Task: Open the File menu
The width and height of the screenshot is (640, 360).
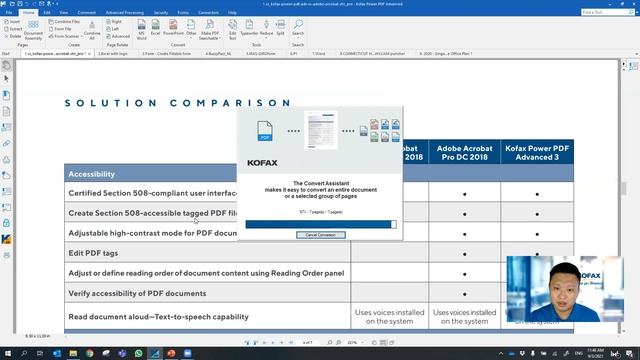Action: (x=9, y=13)
